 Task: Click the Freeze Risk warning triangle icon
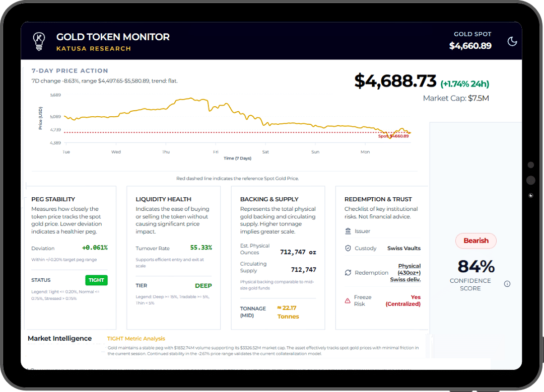pyautogui.click(x=348, y=300)
